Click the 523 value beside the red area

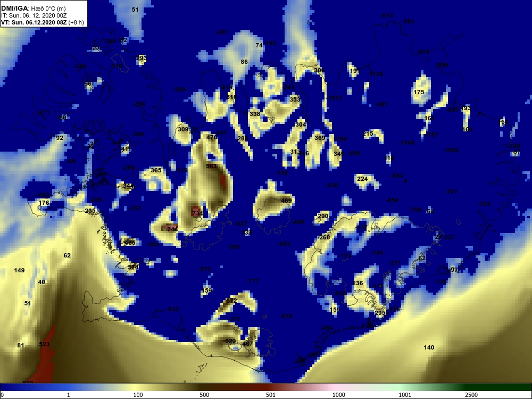45,344
